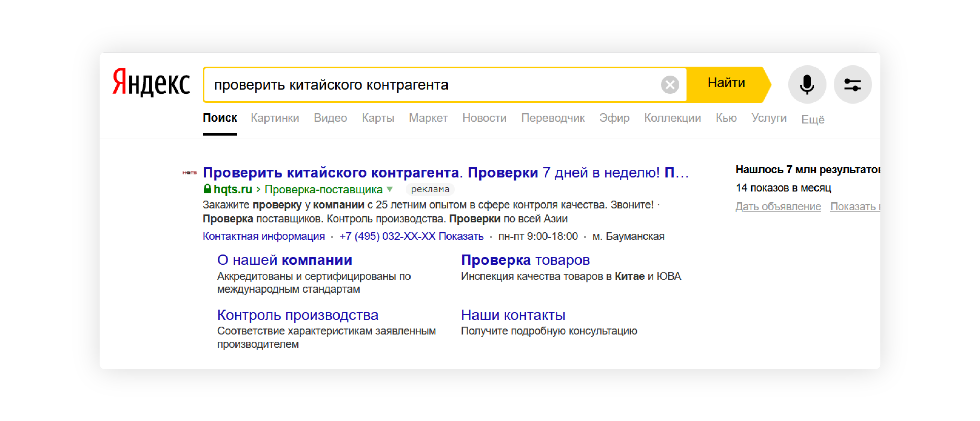The width and height of the screenshot is (980, 421).
Task: Click the green lock icon near hqts.ru
Action: coord(207,189)
